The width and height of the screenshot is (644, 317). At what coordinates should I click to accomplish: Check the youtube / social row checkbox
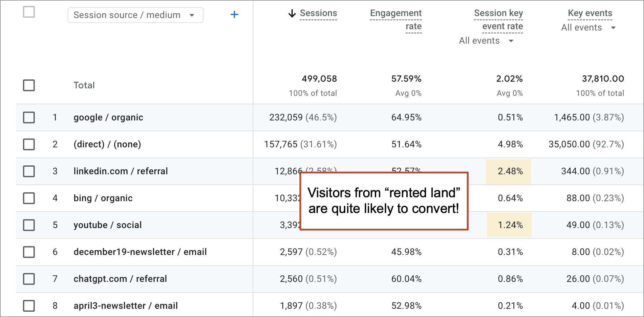point(29,225)
